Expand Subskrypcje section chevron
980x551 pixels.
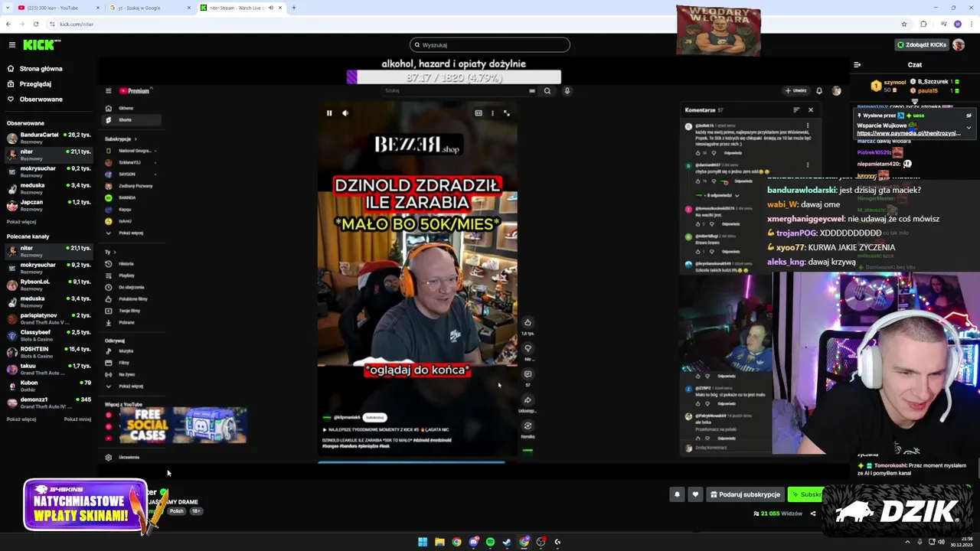pos(136,139)
